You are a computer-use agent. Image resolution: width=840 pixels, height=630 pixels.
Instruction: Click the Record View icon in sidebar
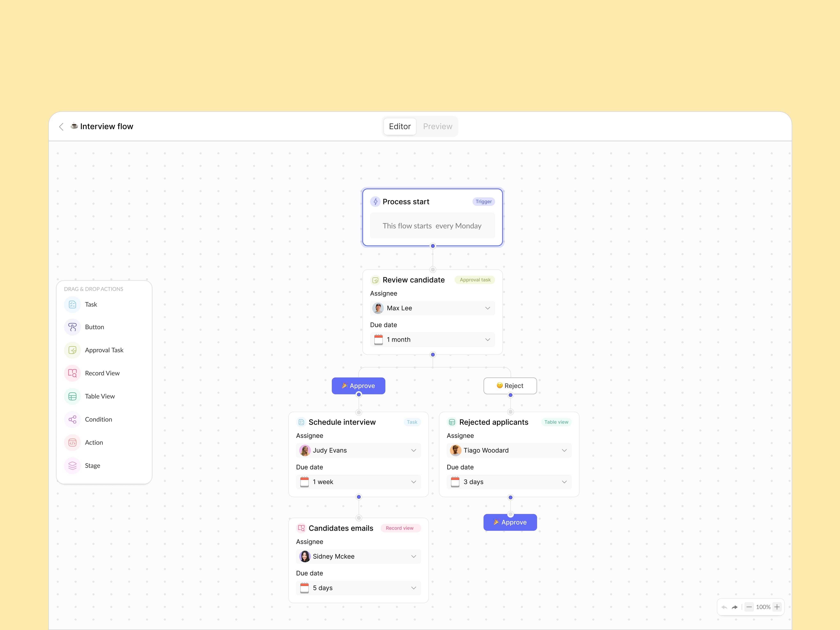(73, 373)
